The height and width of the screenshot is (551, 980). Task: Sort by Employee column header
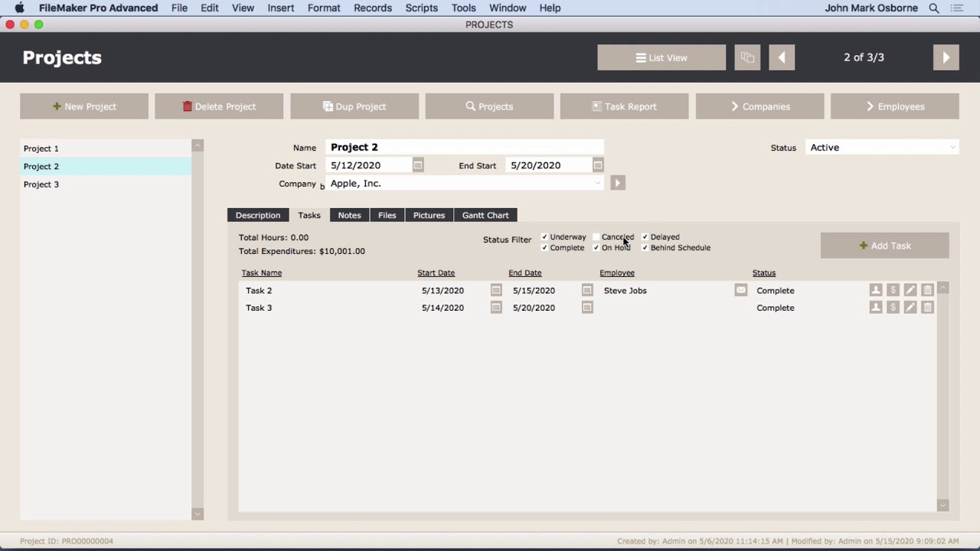pyautogui.click(x=617, y=272)
